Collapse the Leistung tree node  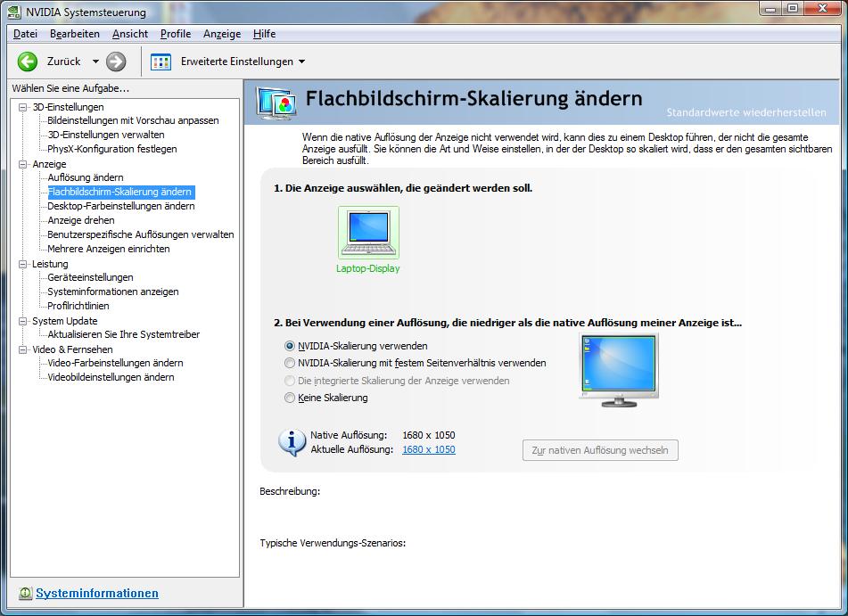pyautogui.click(x=22, y=264)
